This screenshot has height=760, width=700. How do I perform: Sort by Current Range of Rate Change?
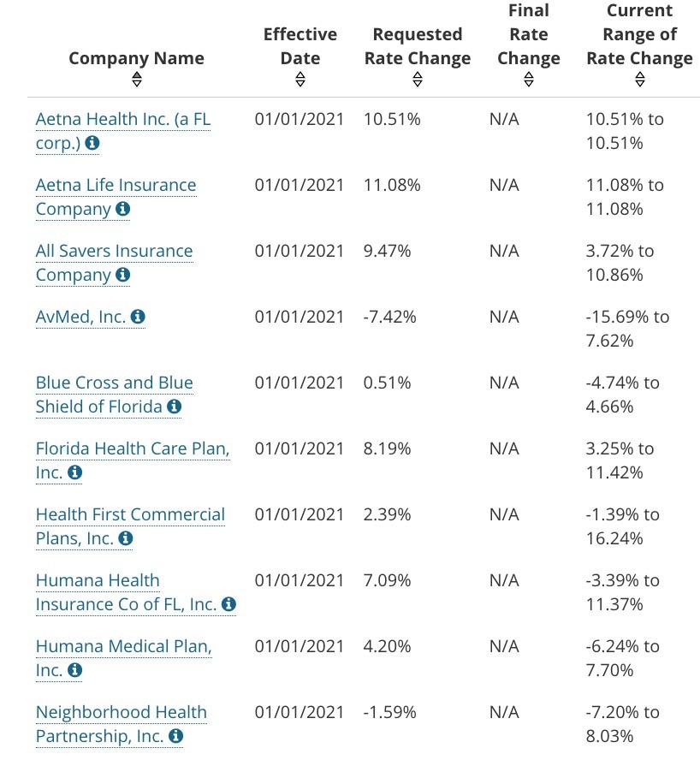click(640, 80)
